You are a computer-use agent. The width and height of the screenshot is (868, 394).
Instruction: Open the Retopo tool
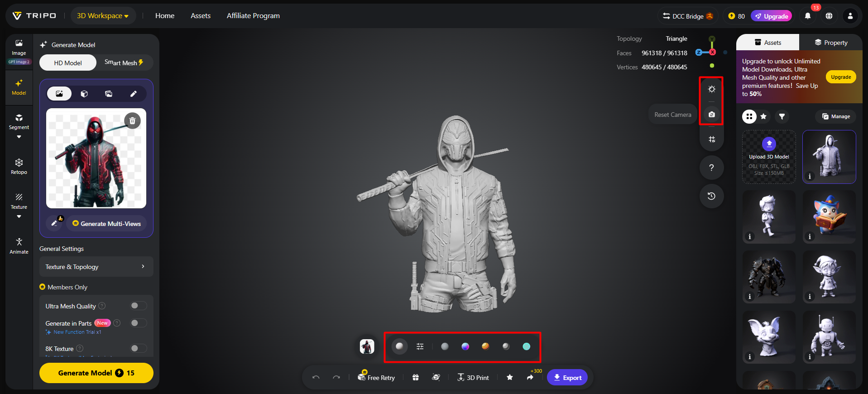click(19, 166)
